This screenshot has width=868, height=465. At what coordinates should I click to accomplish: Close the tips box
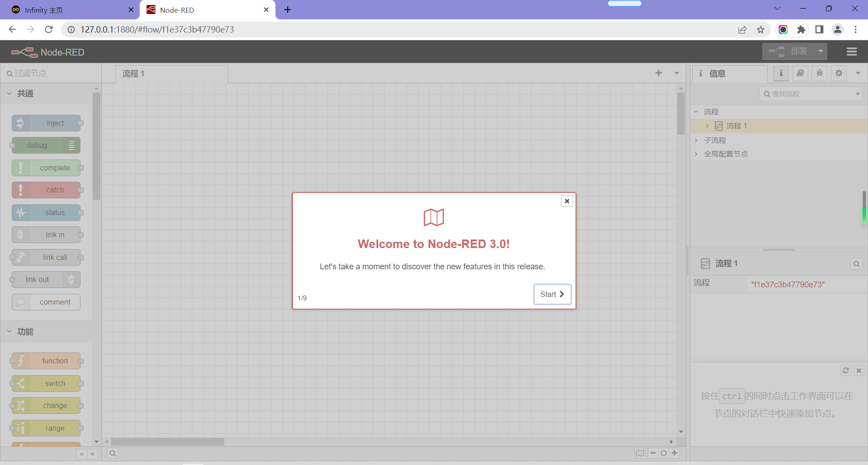tap(859, 371)
